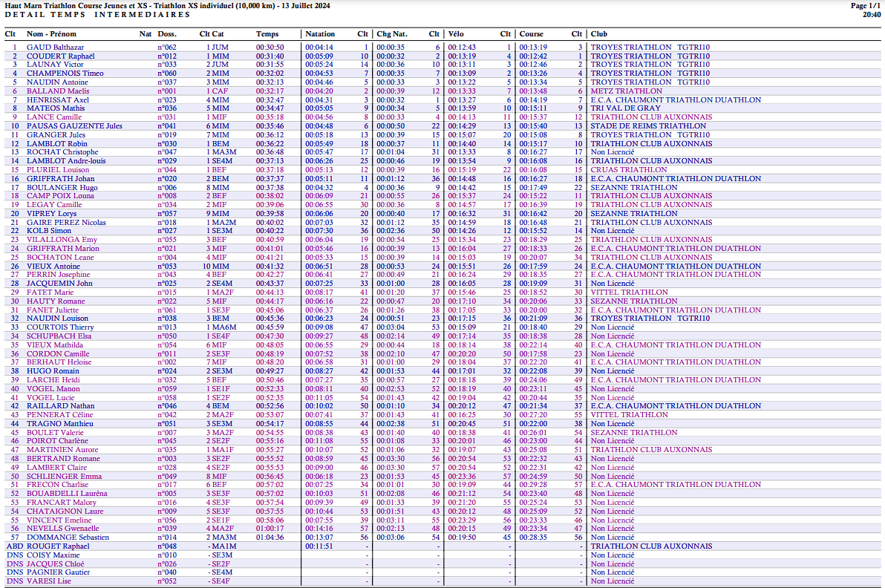Click the name 'LAUNAY Victor'
Screen dimensions: 885x588
coord(55,65)
